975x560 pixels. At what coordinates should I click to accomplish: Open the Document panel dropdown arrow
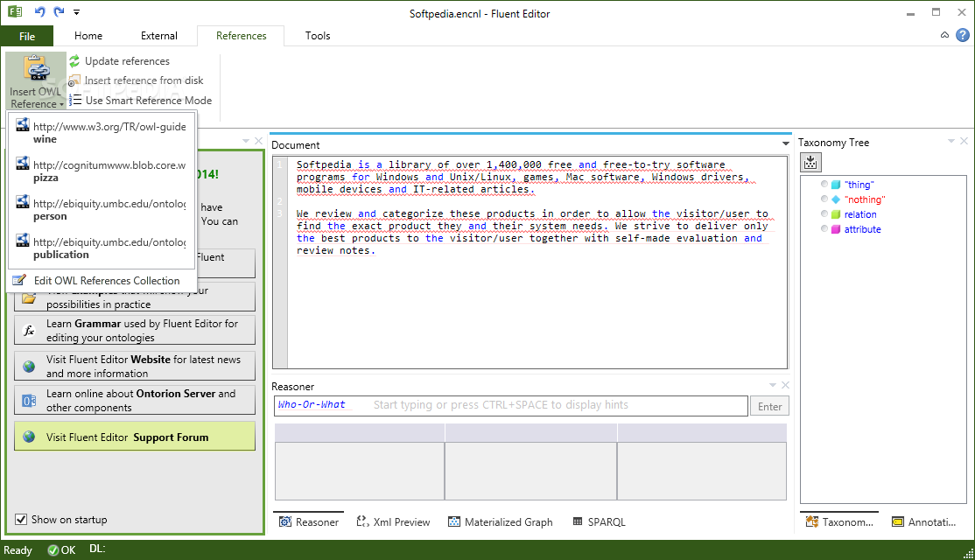785,143
